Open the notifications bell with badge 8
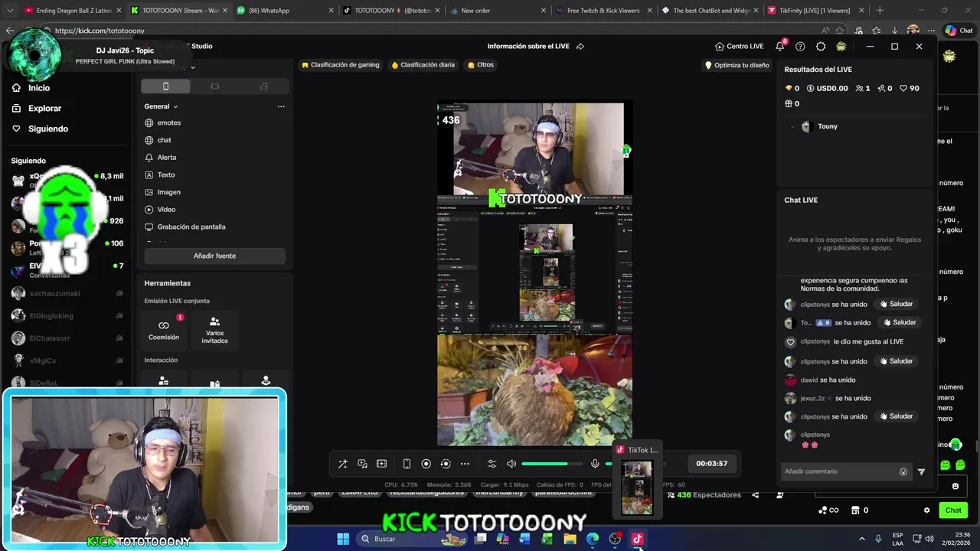Screen dimensions: 980x551 click(x=780, y=46)
